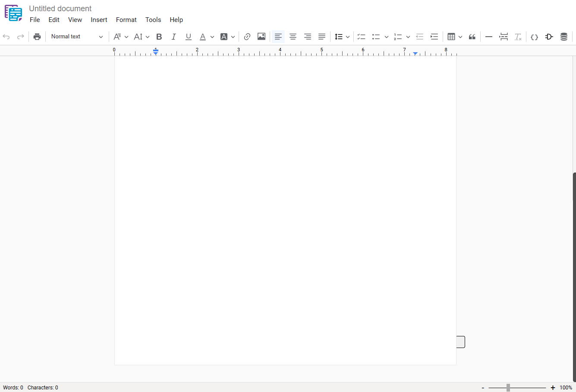Click the zoom out minus button

(483, 388)
